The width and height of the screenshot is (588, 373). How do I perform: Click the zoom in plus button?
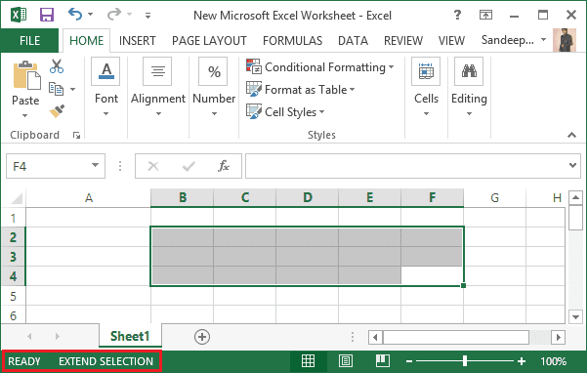522,361
